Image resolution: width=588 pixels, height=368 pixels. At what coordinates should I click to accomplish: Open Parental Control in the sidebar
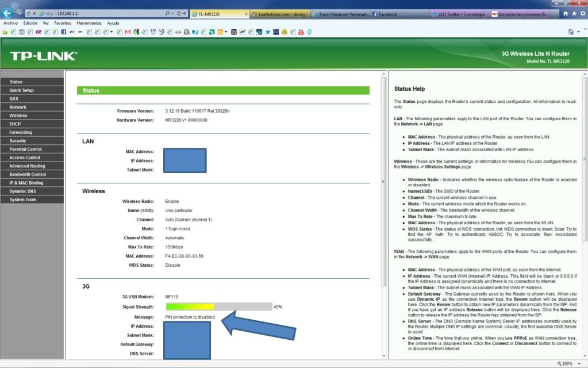[x=32, y=149]
